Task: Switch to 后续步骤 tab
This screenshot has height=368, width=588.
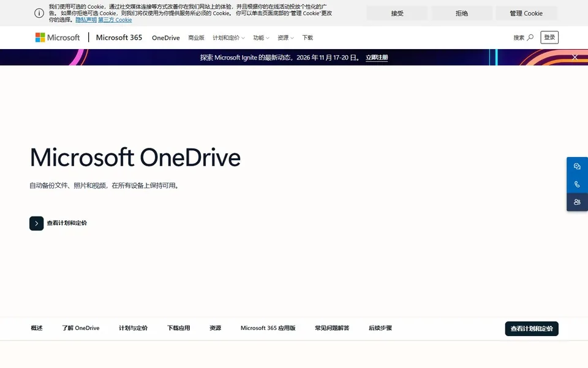Action: [380, 328]
